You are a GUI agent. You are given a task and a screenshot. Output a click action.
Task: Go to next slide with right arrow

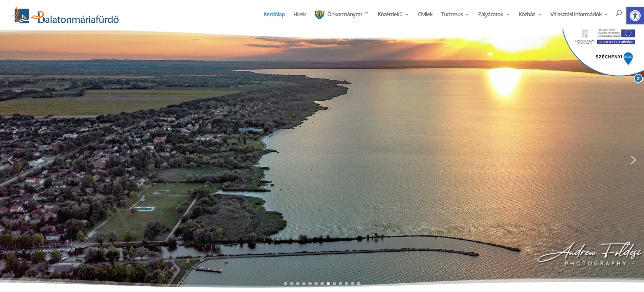pos(633,160)
